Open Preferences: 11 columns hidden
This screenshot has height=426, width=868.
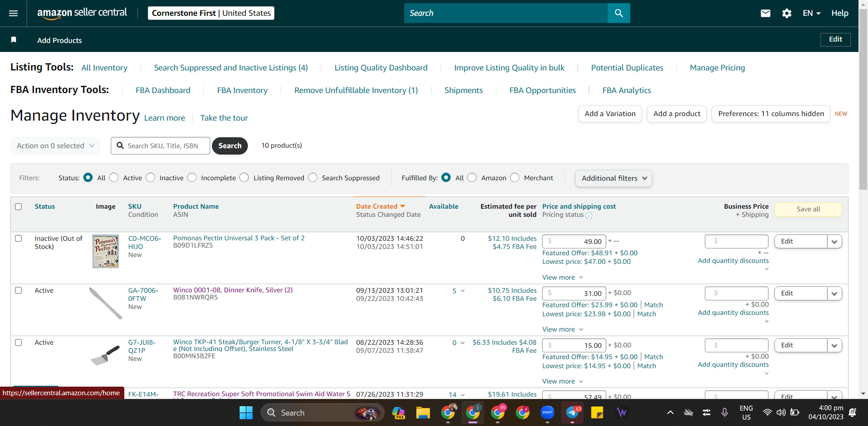point(771,114)
